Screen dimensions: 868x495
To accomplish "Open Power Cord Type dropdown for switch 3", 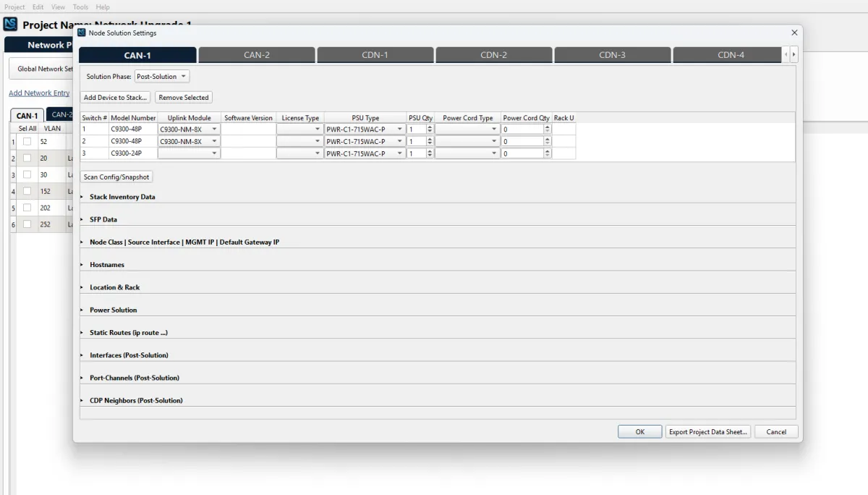I will 467,153.
